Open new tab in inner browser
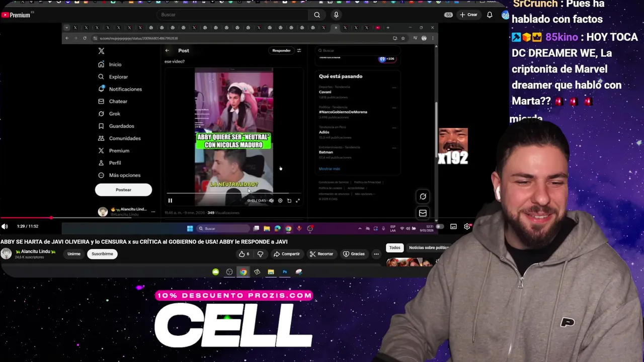This screenshot has width=644, height=362. 388,28
